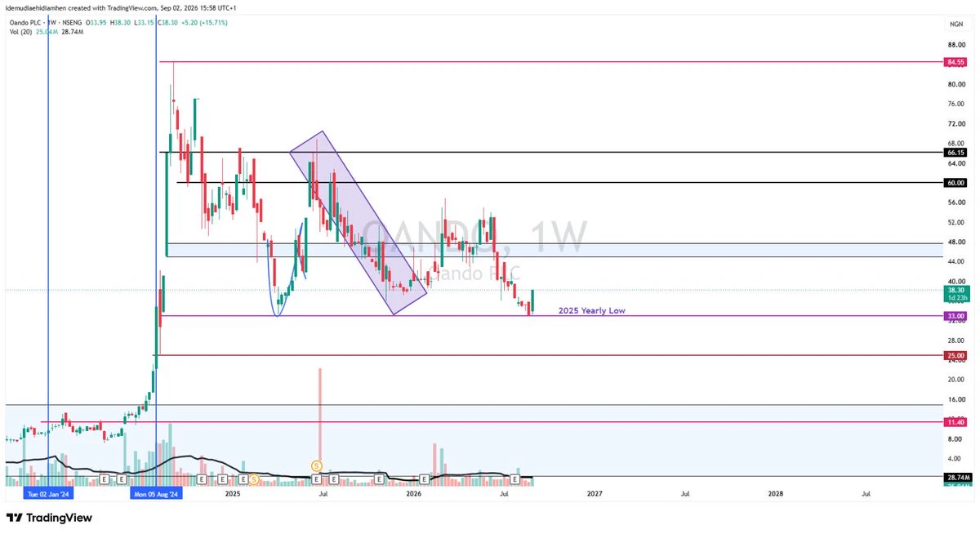Viewport: 980px width, 534px height.
Task: Click the Tue 02 Jan '24 date label
Action: coord(48,494)
